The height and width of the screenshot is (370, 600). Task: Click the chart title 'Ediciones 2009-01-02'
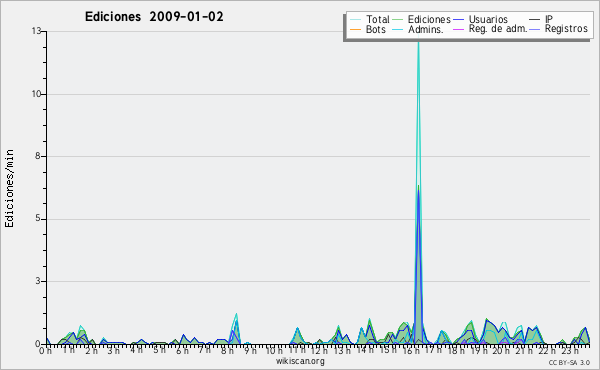tap(154, 17)
